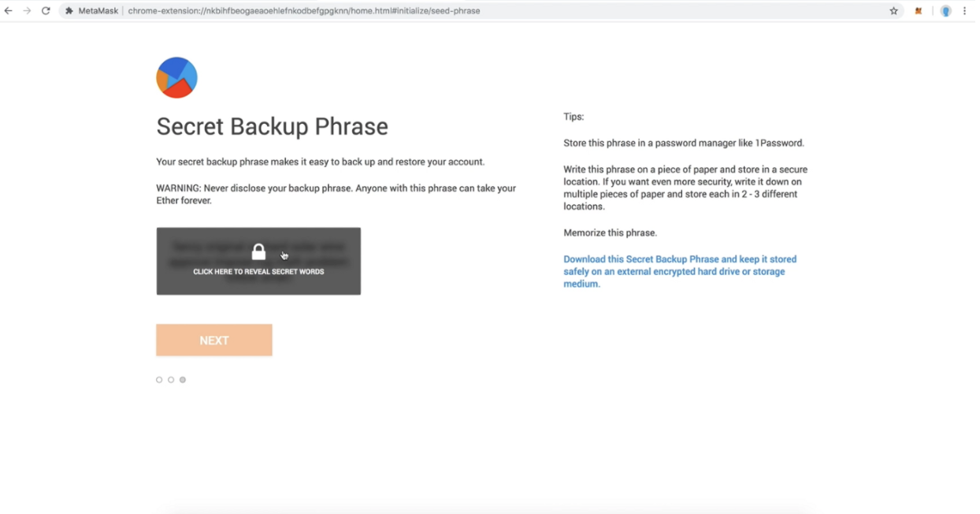
Task: Go back to the previous page
Action: pyautogui.click(x=9, y=11)
